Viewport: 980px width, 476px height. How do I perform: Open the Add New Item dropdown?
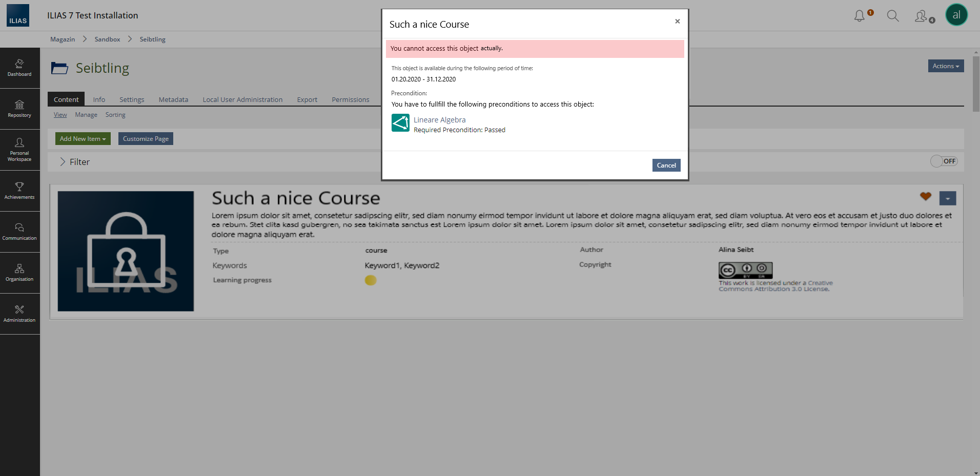click(x=83, y=139)
